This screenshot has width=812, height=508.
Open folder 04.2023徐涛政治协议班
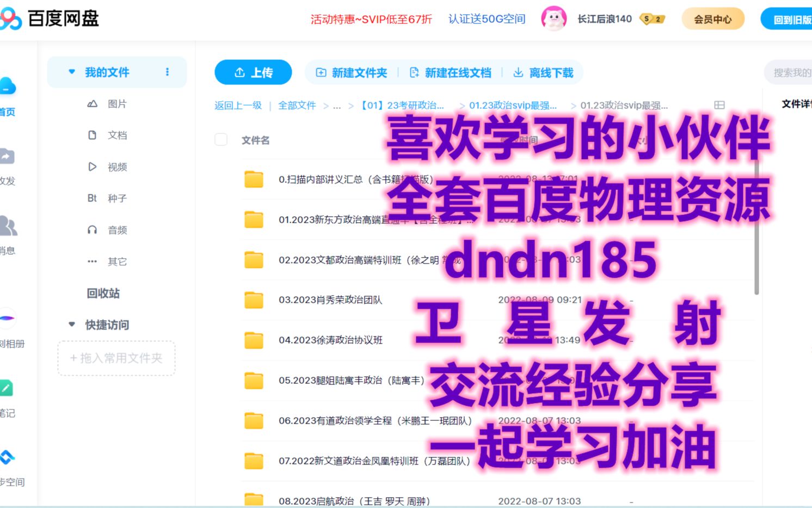pos(330,340)
